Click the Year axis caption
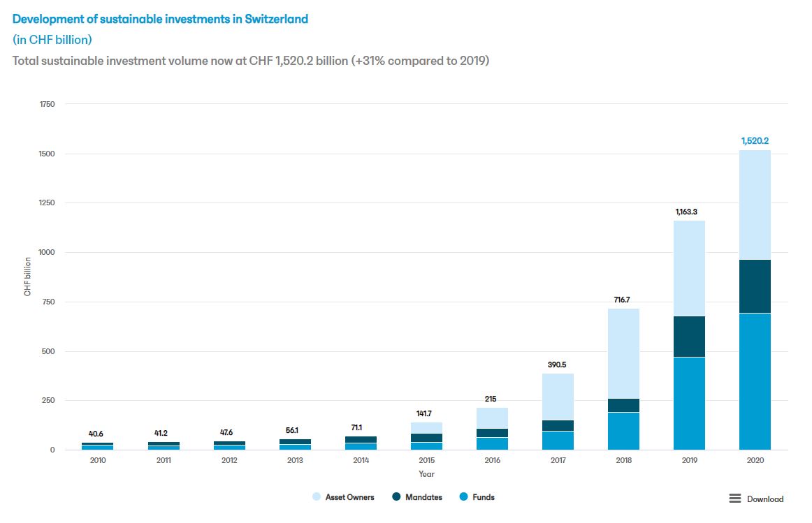 click(426, 473)
